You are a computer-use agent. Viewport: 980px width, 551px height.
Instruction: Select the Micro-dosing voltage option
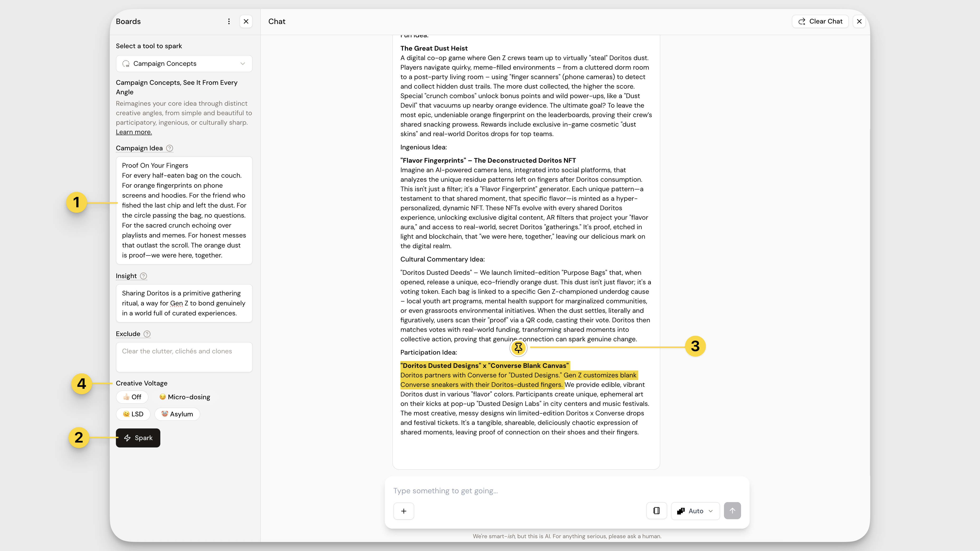click(x=185, y=397)
